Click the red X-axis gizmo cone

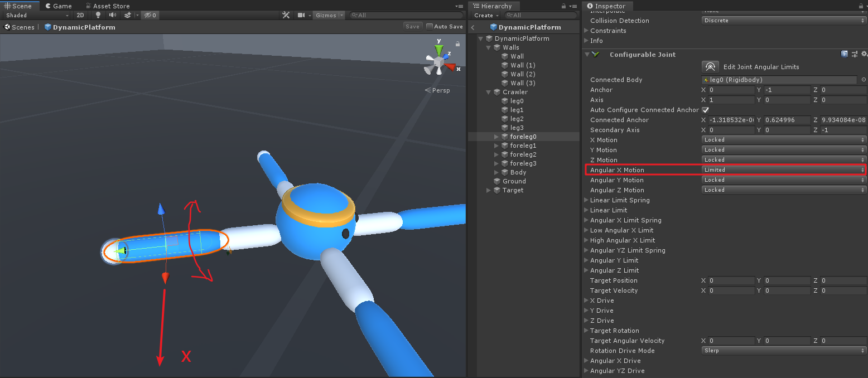(x=450, y=67)
